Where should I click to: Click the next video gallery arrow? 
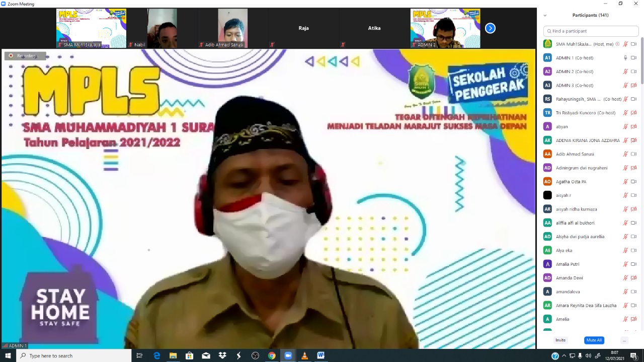[490, 28]
